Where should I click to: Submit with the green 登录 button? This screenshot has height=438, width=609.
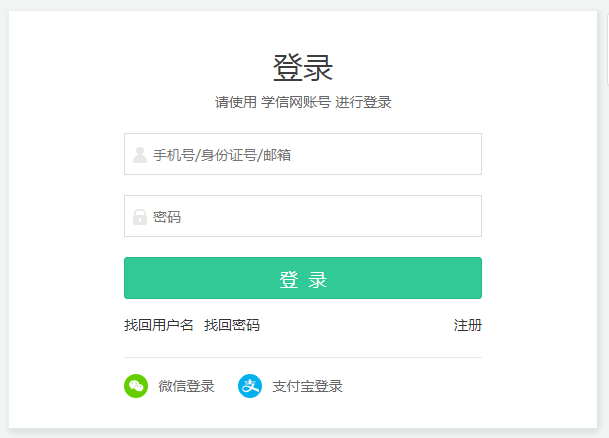click(x=303, y=278)
